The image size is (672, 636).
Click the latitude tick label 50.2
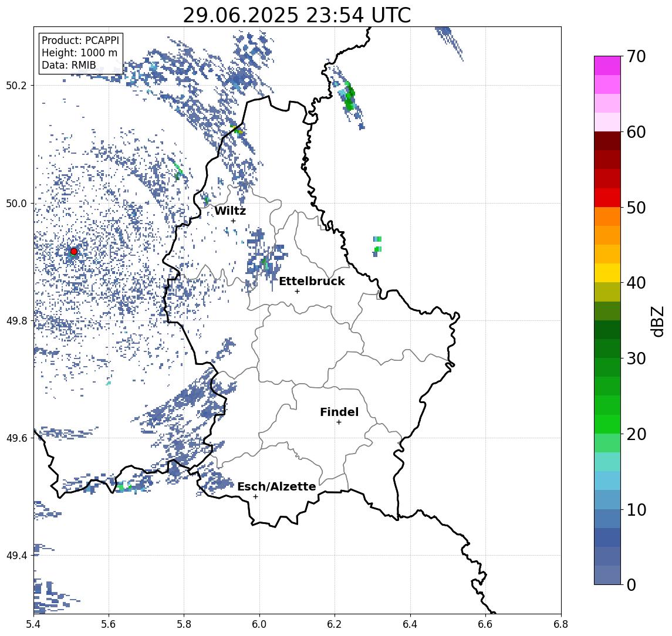point(16,85)
